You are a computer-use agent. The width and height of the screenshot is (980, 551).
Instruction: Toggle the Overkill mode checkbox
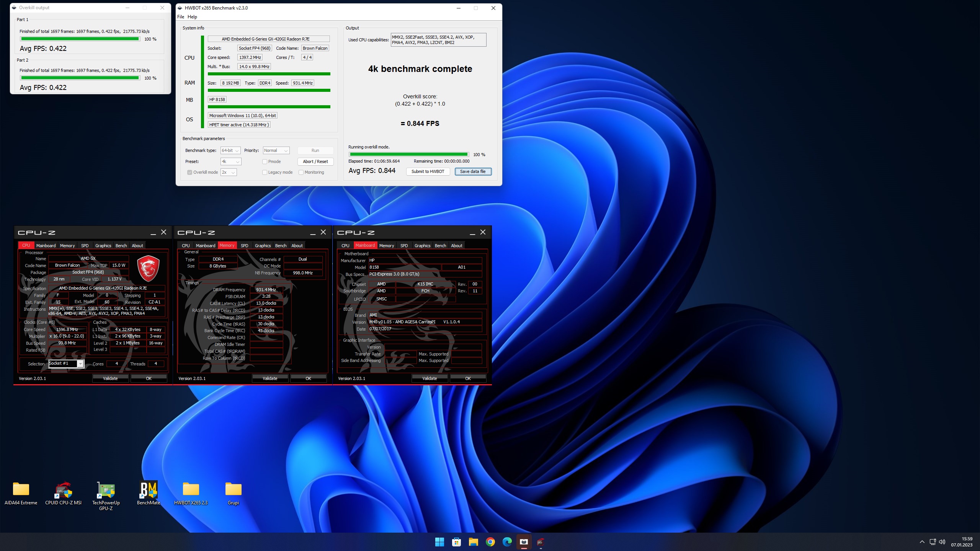[189, 172]
